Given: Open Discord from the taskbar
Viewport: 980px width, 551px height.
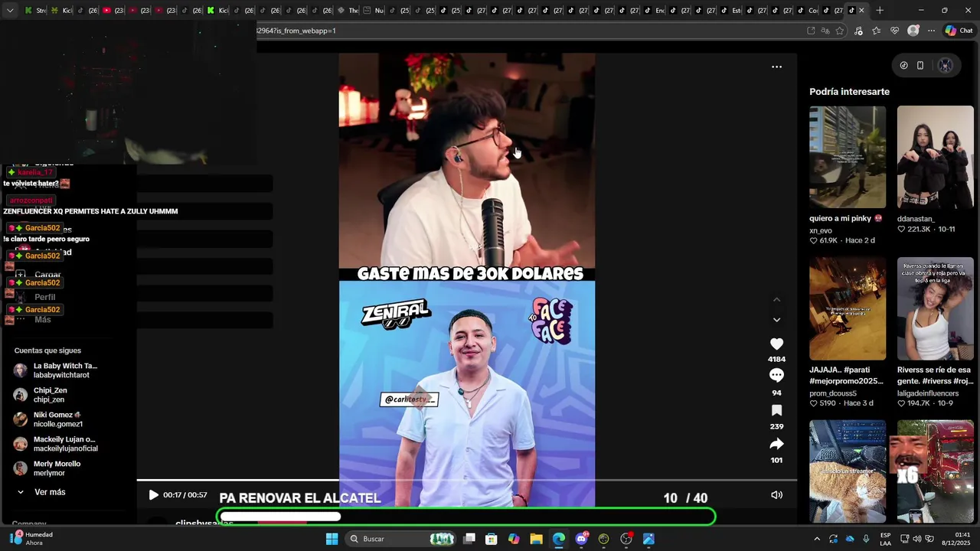Looking at the screenshot, I should (581, 539).
